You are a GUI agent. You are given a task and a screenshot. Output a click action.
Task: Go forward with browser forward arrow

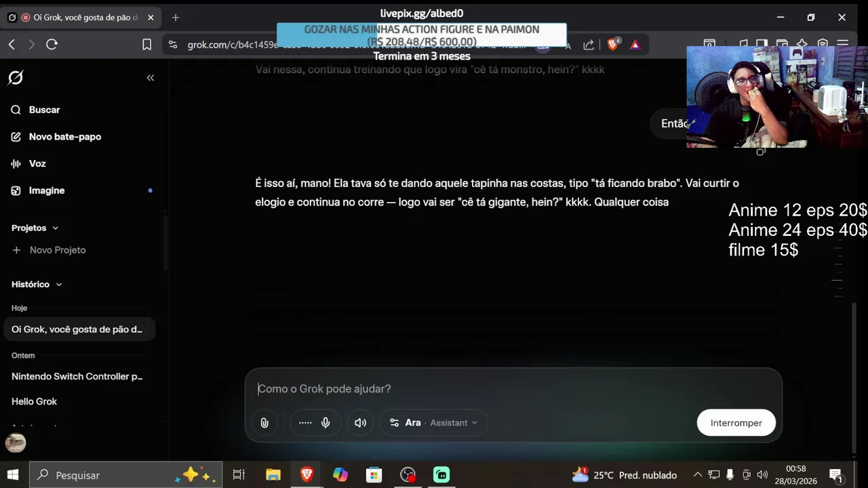tap(31, 45)
